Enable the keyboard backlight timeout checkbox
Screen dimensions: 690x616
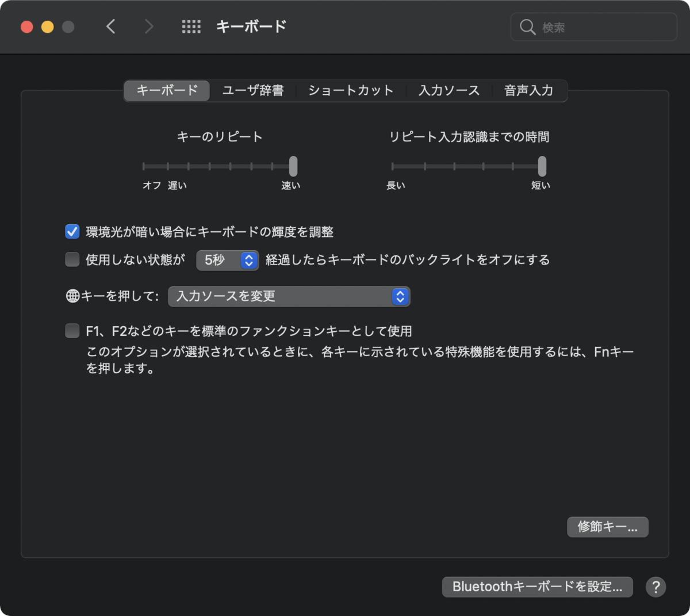point(72,259)
